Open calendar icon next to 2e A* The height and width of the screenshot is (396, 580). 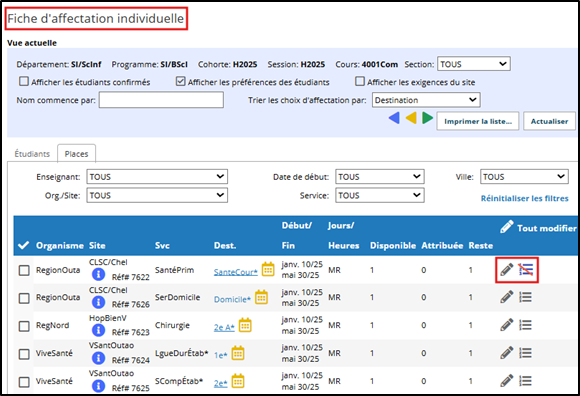245,325
